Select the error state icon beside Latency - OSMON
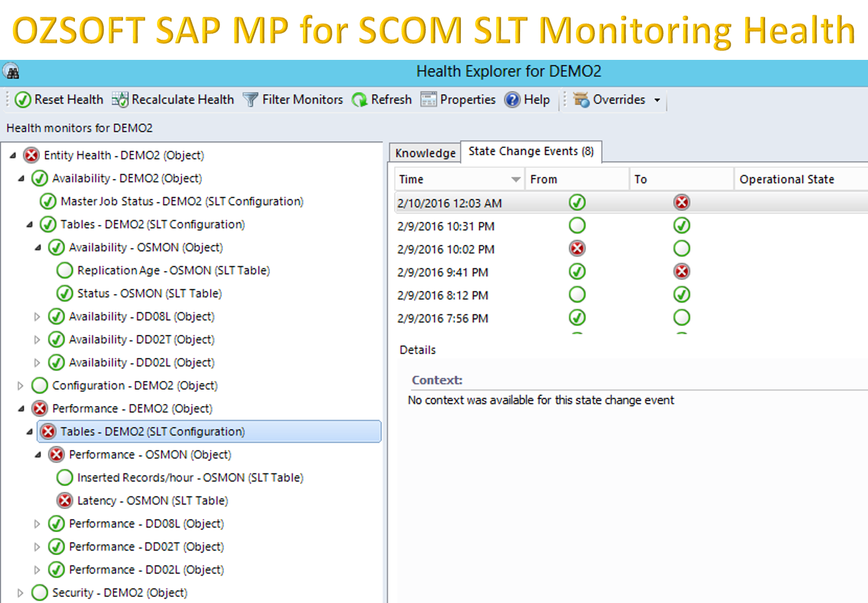This screenshot has height=603, width=868. [x=64, y=500]
